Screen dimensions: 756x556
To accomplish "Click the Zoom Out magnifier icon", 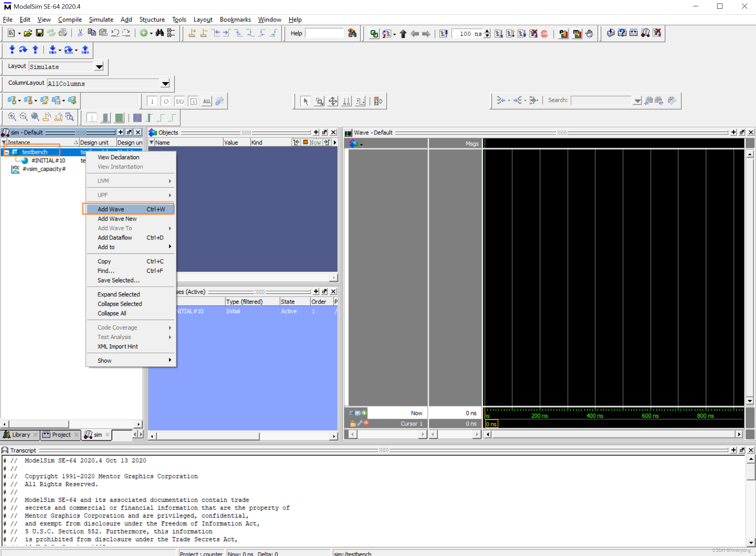I will (23, 117).
